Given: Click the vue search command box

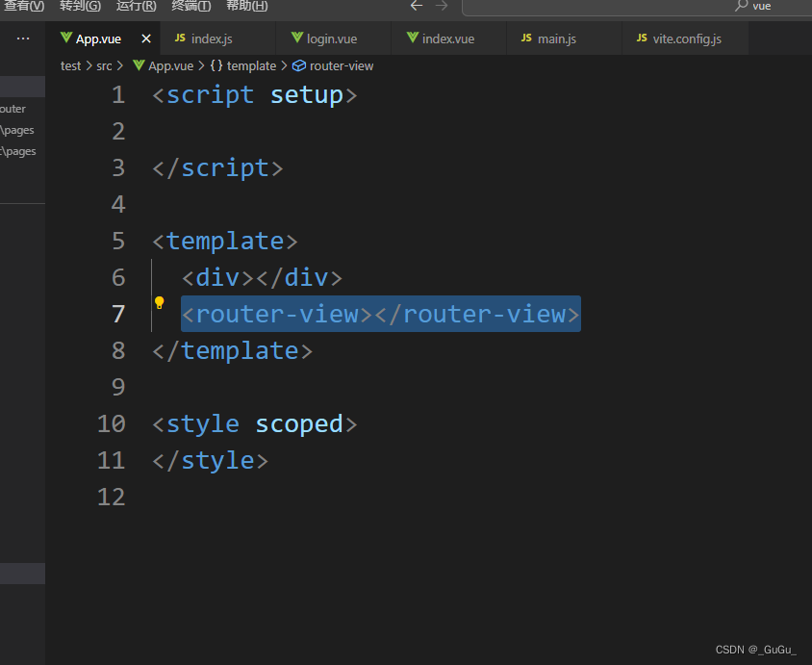Looking at the screenshot, I should pos(637,7).
